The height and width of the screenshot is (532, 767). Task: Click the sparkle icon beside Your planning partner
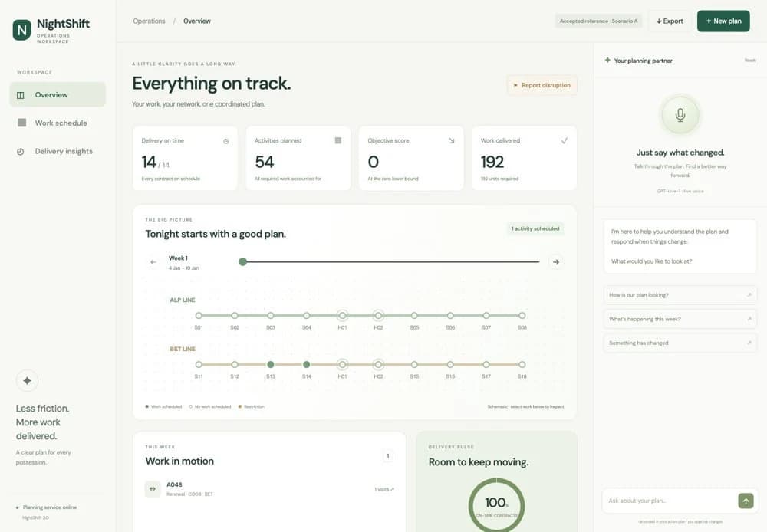[x=607, y=60]
